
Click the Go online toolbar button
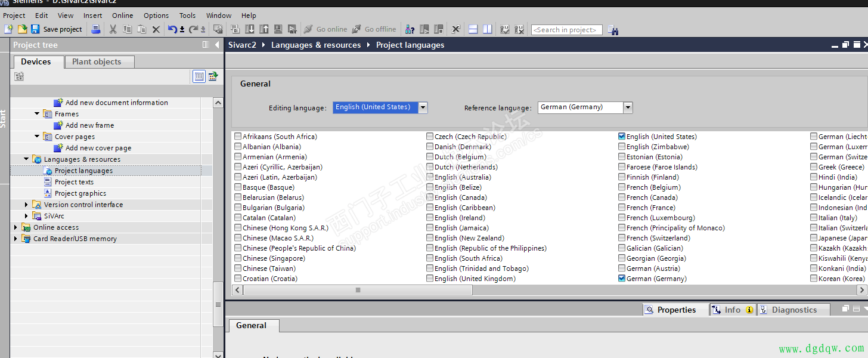(325, 29)
